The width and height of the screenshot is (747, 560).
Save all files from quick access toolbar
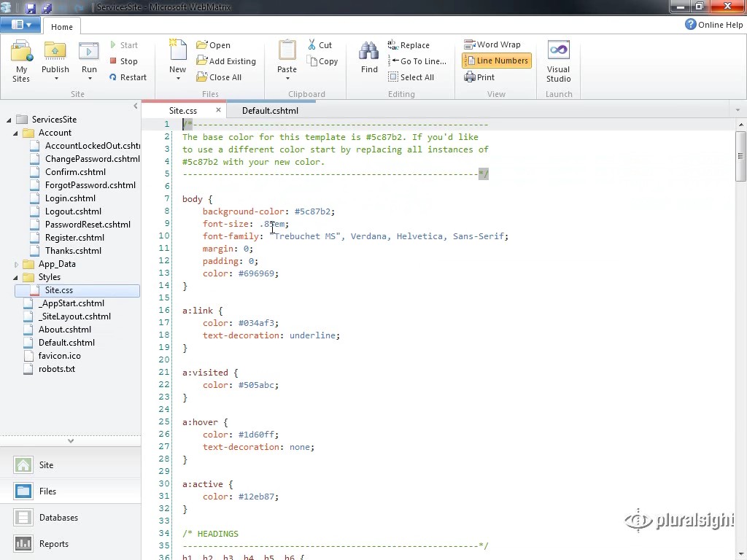[x=47, y=7]
